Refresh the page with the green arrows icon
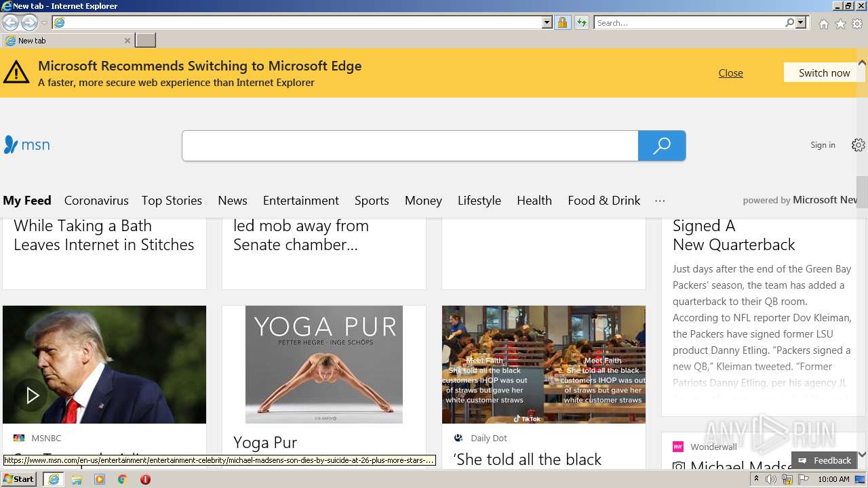This screenshot has width=868, height=488. 581,22
